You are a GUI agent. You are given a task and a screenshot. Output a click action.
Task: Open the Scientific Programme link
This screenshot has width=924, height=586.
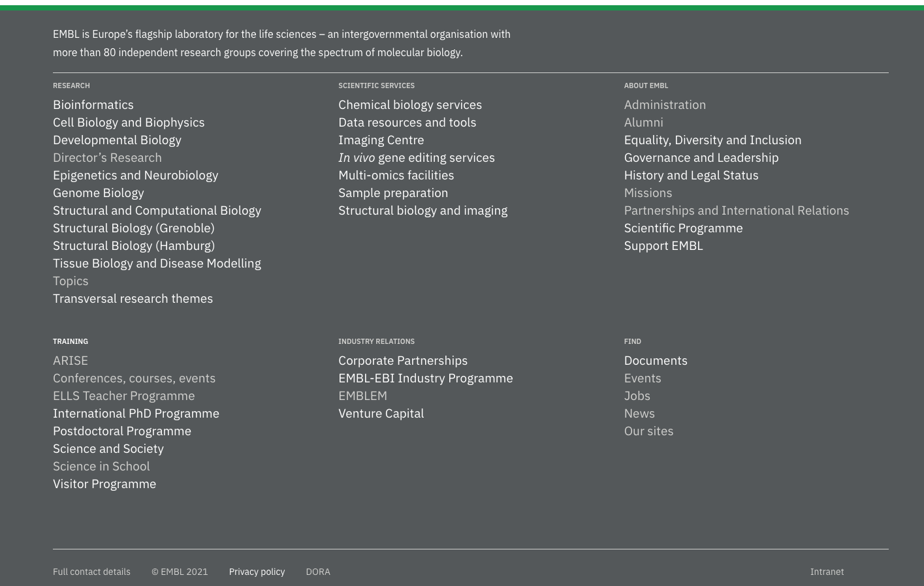pyautogui.click(x=683, y=228)
